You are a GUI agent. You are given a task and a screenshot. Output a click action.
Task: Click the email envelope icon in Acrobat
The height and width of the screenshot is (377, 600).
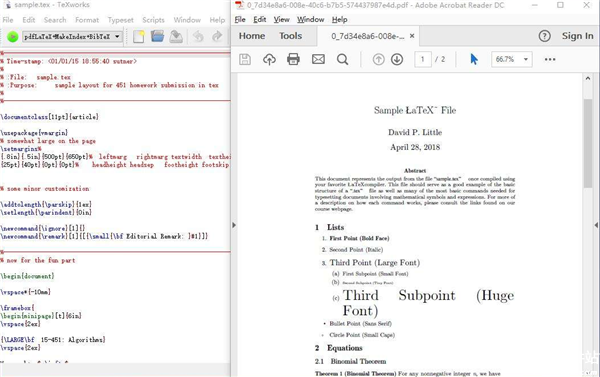click(x=318, y=59)
